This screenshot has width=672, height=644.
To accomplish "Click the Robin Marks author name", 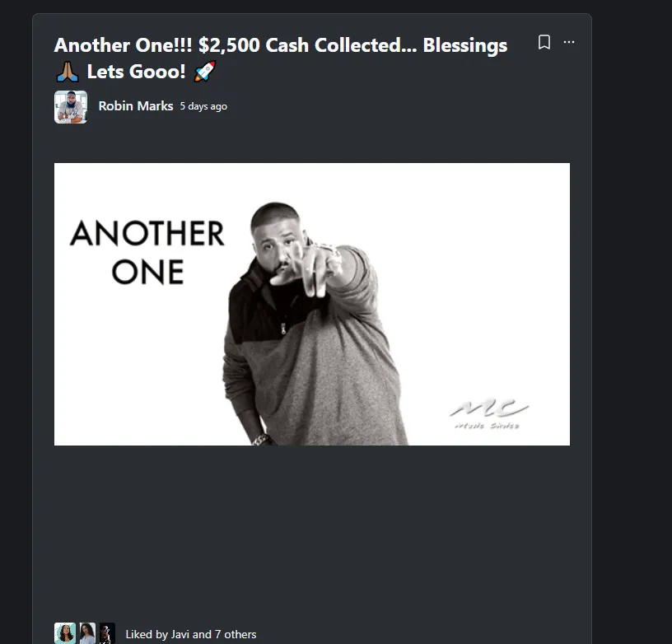I will (x=135, y=106).
